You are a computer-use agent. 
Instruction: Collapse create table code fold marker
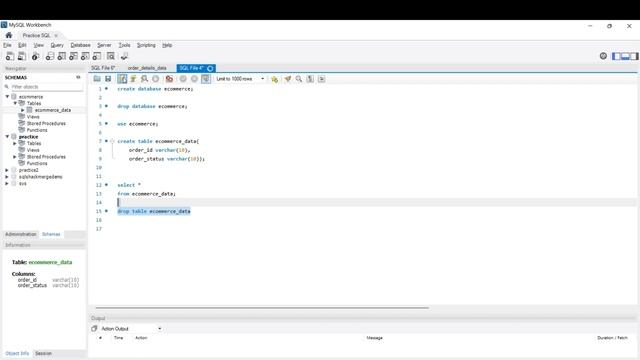point(112,141)
